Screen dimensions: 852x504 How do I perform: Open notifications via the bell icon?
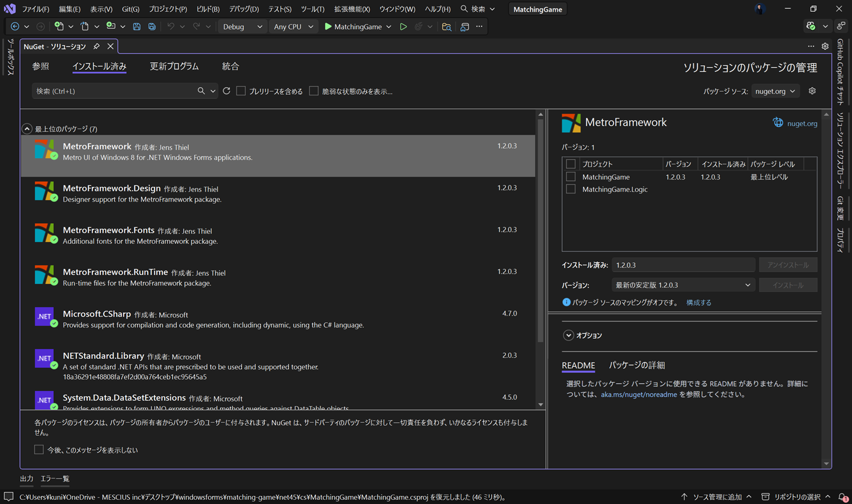click(x=842, y=497)
